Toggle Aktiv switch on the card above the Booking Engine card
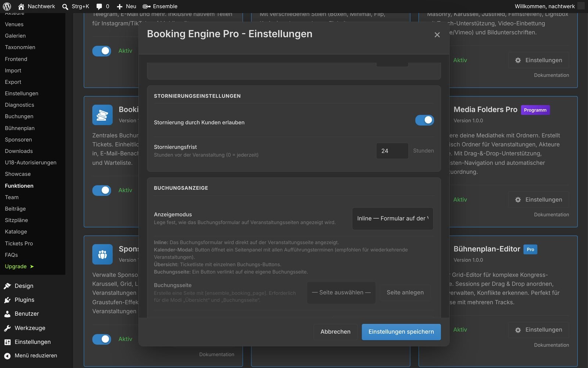Image resolution: width=588 pixels, height=368 pixels. click(102, 51)
